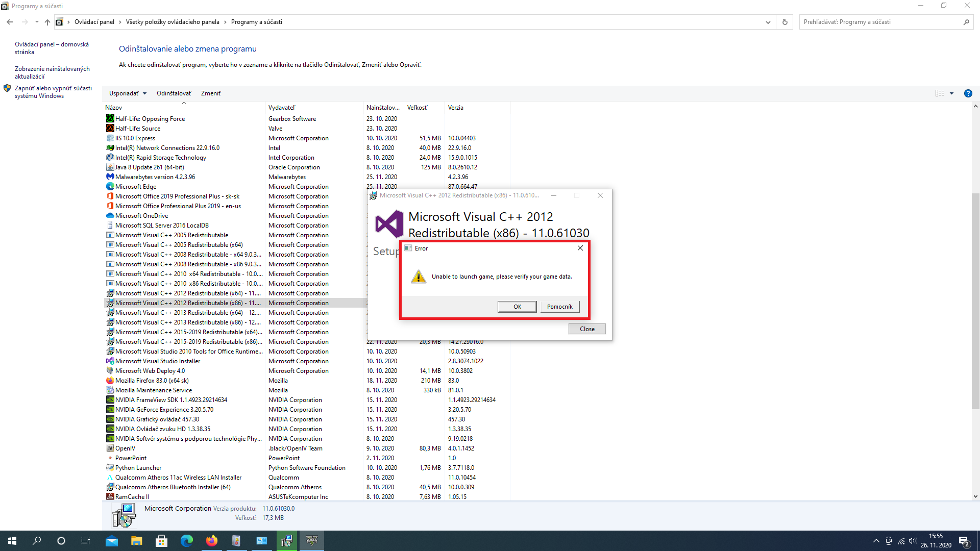980x551 pixels.
Task: Select Microsoft Visual Studio Installer icon
Action: (x=110, y=361)
